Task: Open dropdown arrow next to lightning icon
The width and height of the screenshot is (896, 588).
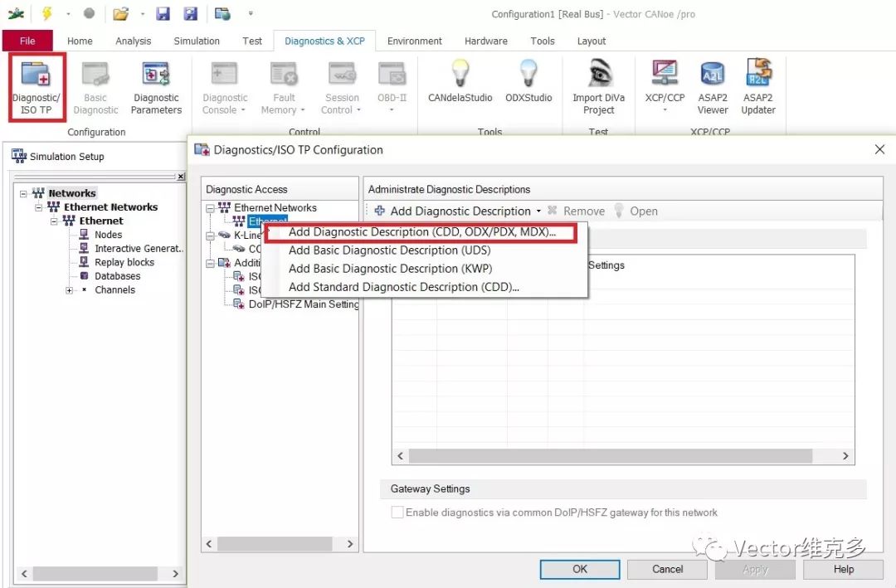Action: [68, 14]
